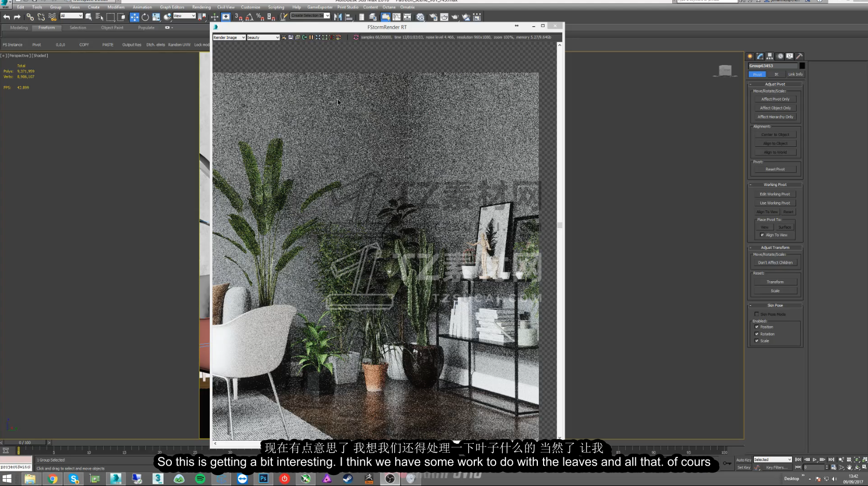Open Steam from the taskbar
Image resolution: width=868 pixels, height=486 pixels.
(x=348, y=479)
